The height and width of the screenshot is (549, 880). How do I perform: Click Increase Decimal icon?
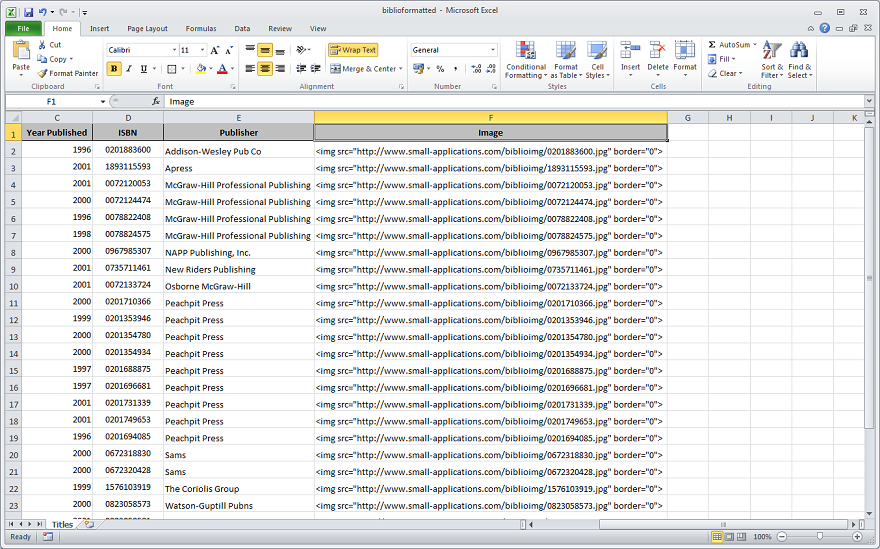[x=476, y=69]
